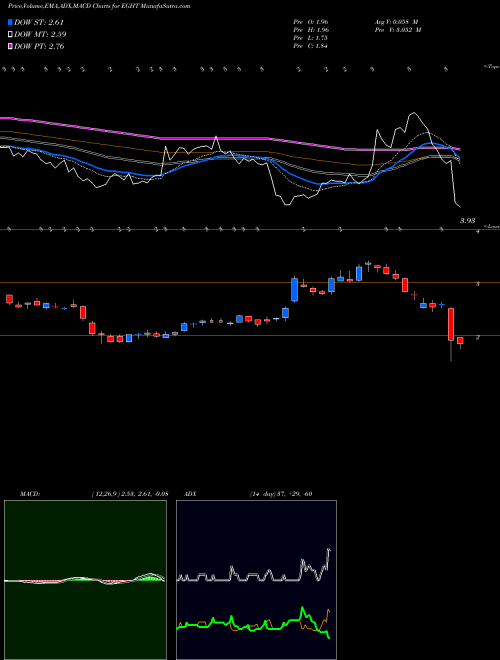Click the price axis label 2
Screen dimensions: 500x660
(x=478, y=337)
